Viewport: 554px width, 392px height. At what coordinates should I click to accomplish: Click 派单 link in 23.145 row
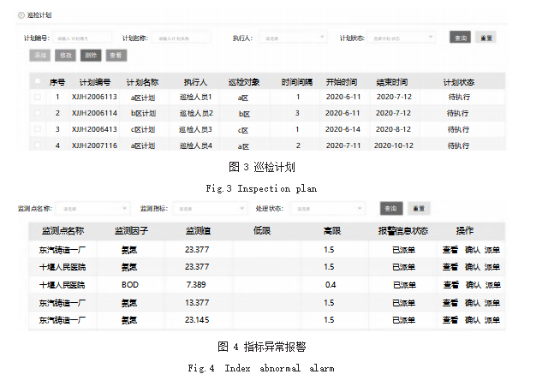(492, 320)
